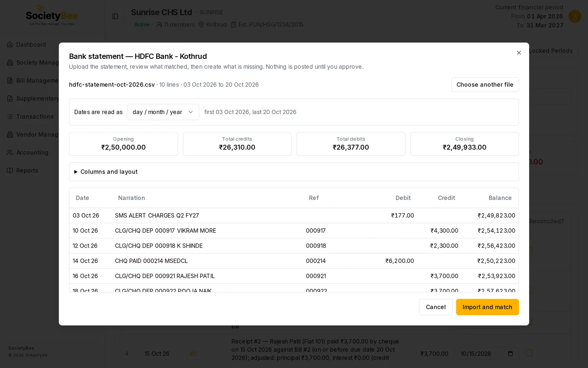Select the RAJESH PATIL cheque deposit narration

(165, 276)
